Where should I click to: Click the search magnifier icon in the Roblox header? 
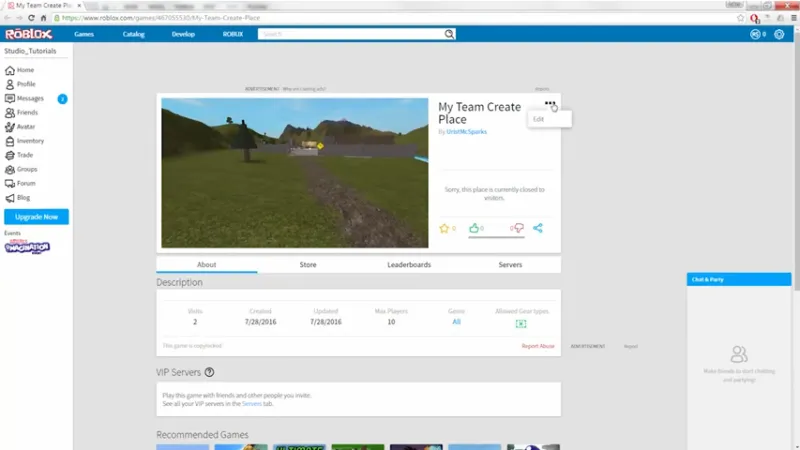(449, 34)
